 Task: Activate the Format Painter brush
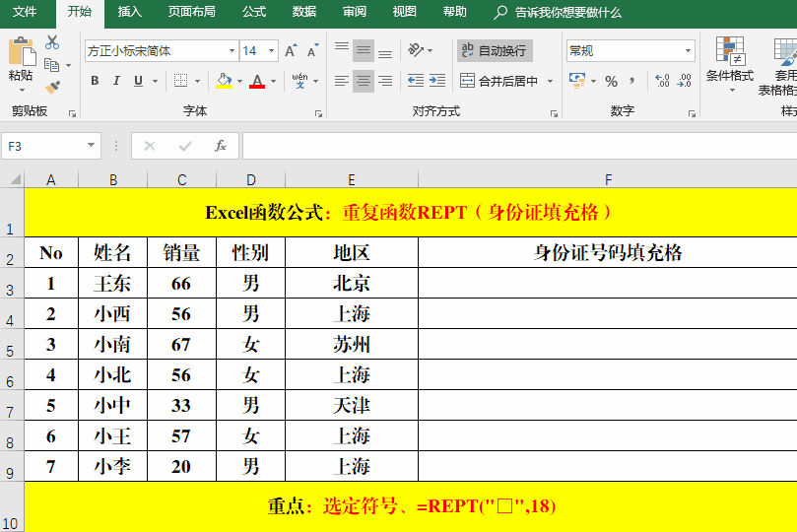point(52,88)
